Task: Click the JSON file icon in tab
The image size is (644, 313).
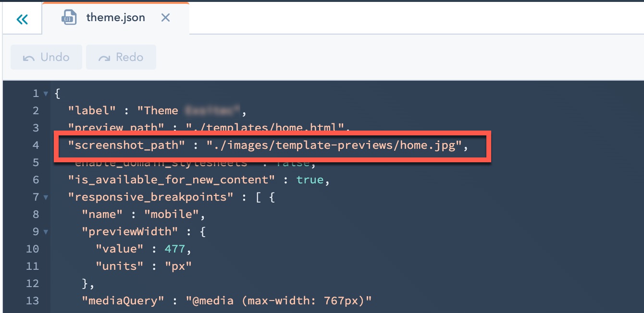Action: 69,18
